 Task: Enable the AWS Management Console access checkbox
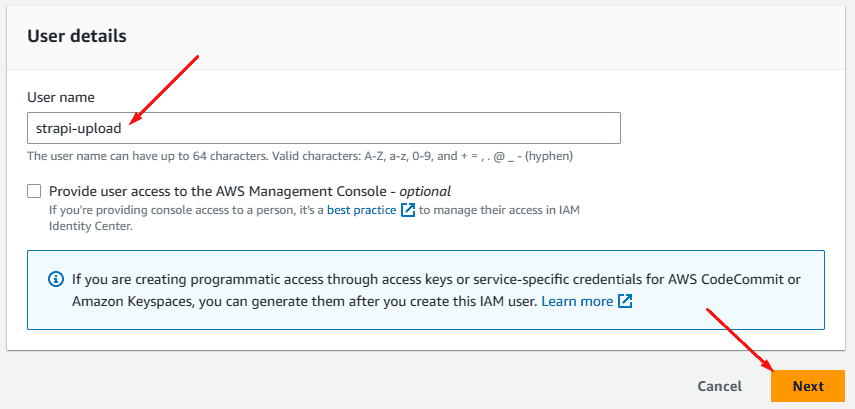click(35, 191)
